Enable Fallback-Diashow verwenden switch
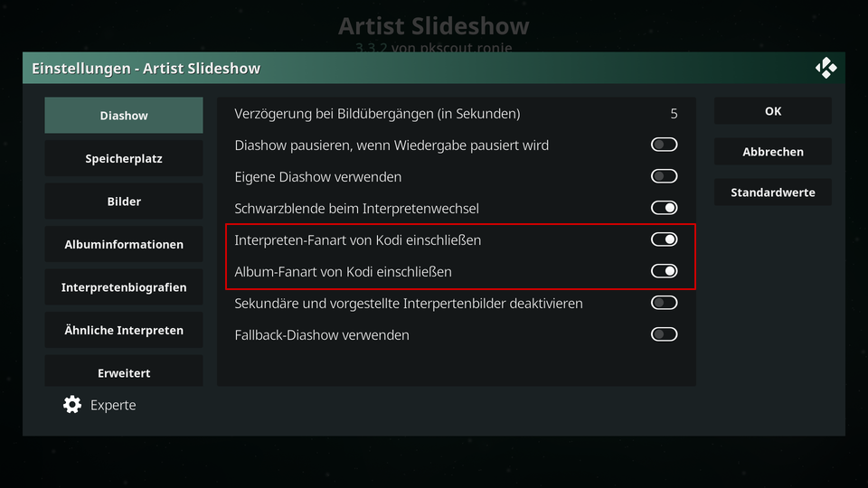This screenshot has height=488, width=868. pos(664,334)
